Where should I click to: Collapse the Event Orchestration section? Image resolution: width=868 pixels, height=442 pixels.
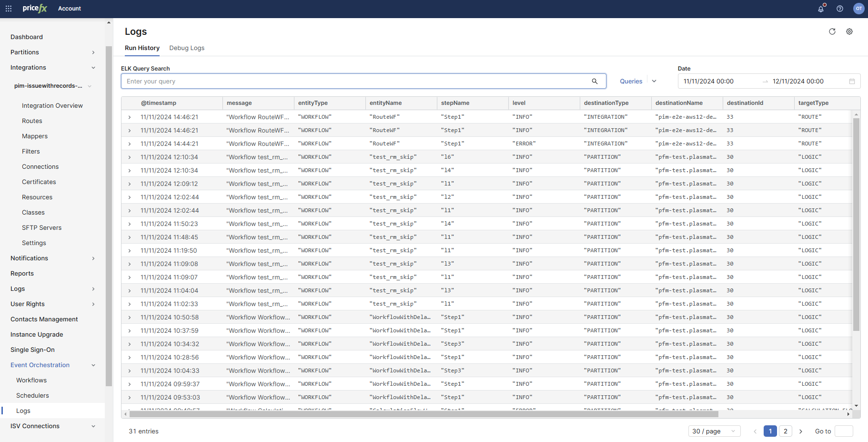pyautogui.click(x=93, y=365)
